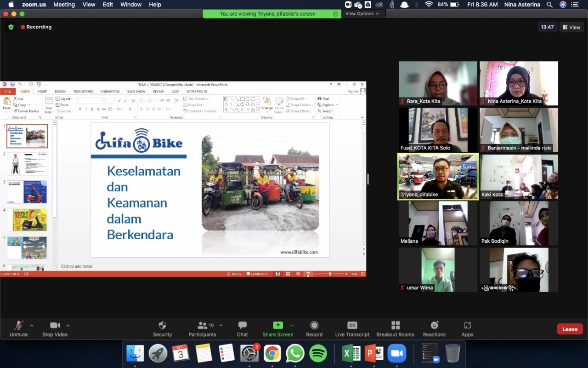Open the Layout dropdown in Slides group
588x368 pixels.
click(64, 99)
